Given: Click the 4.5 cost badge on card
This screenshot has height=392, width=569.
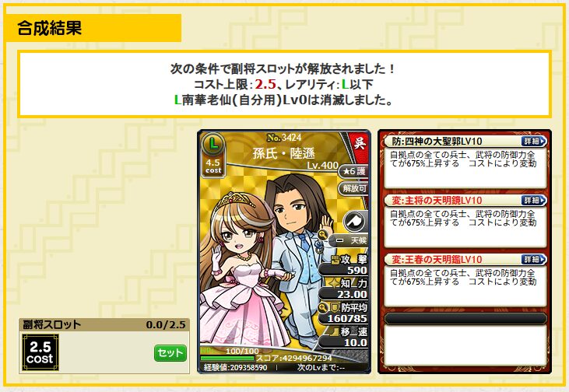Looking at the screenshot, I should (213, 166).
